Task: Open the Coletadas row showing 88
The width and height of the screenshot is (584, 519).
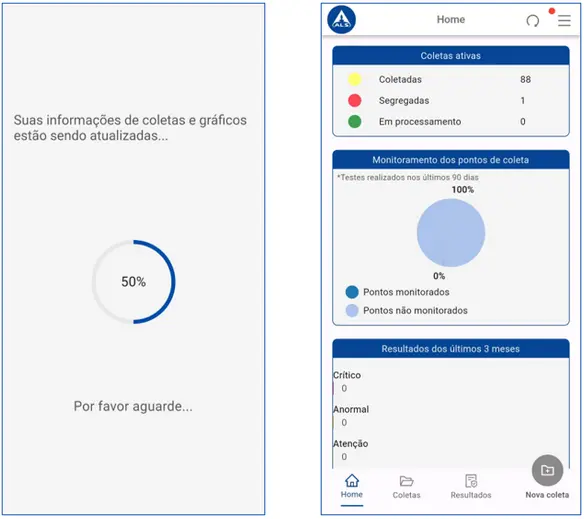Action: click(451, 79)
